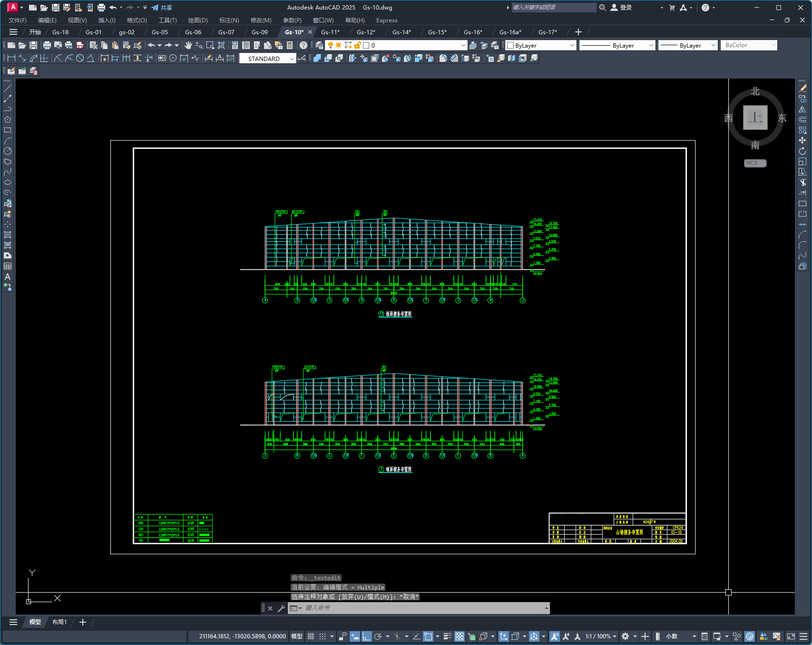The image size is (812, 645).
Task: Open the Hatch tool
Action: (x=8, y=235)
